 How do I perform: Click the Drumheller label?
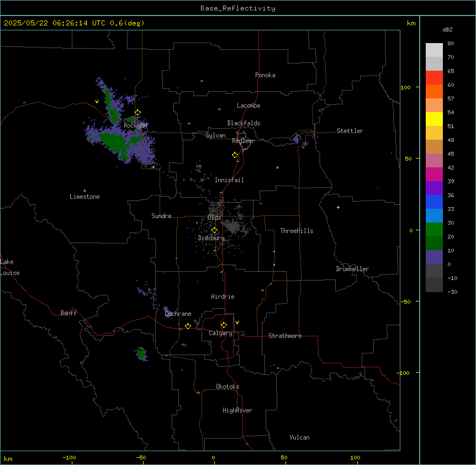[x=352, y=269]
